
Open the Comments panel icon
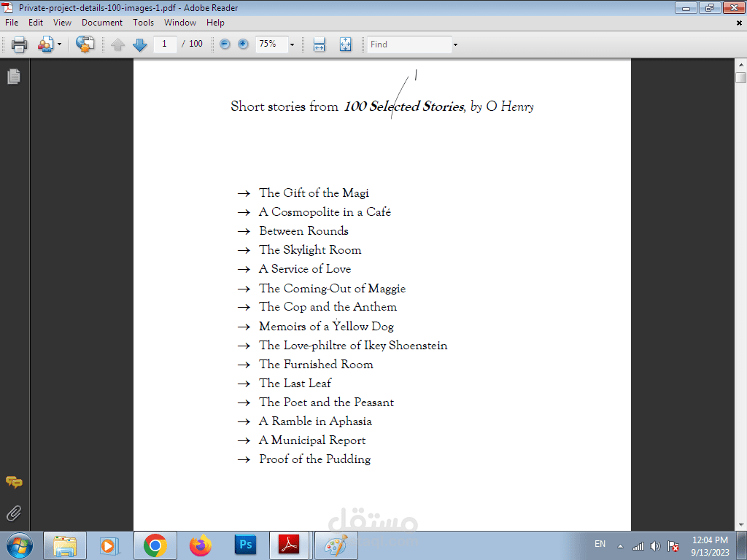click(14, 483)
